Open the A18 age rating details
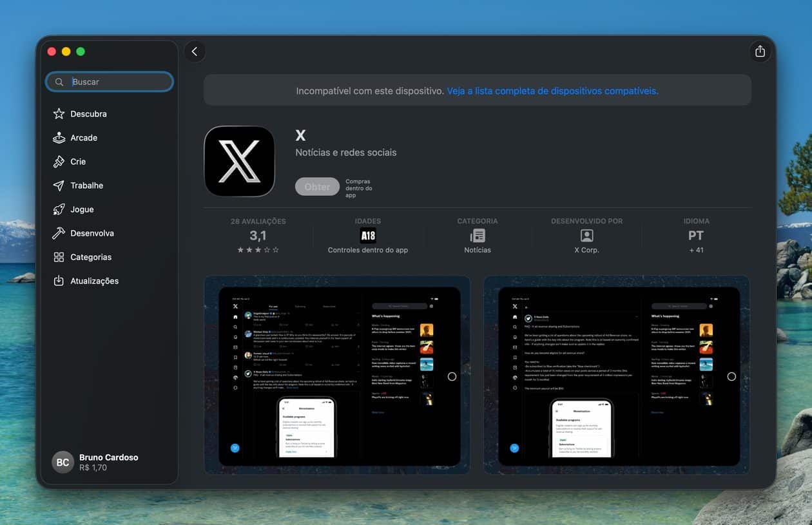This screenshot has height=525, width=812. pos(368,235)
